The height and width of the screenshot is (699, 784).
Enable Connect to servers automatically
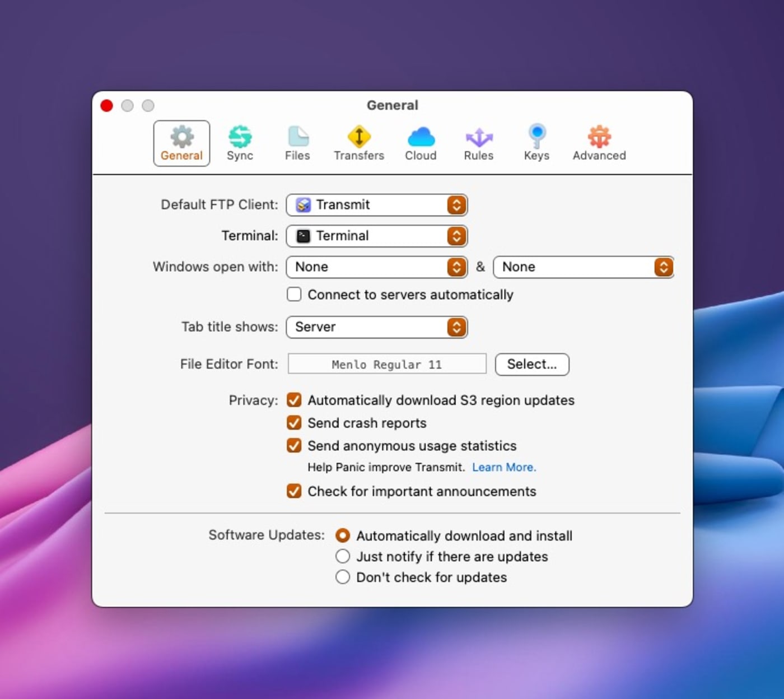click(293, 294)
